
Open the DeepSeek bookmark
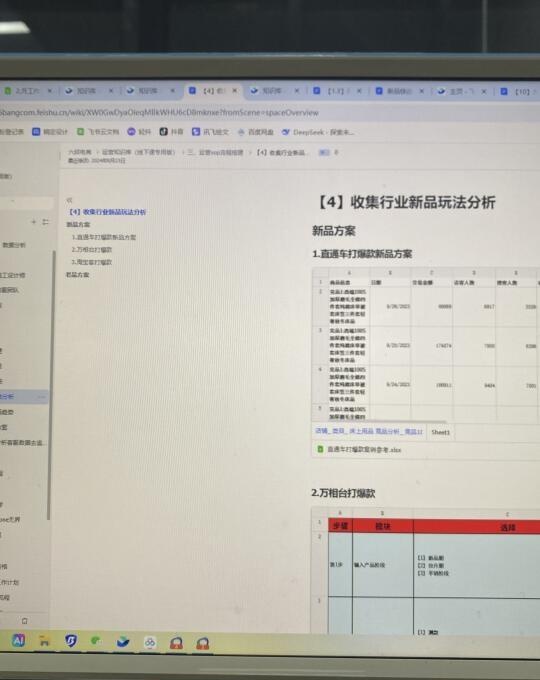click(x=317, y=132)
